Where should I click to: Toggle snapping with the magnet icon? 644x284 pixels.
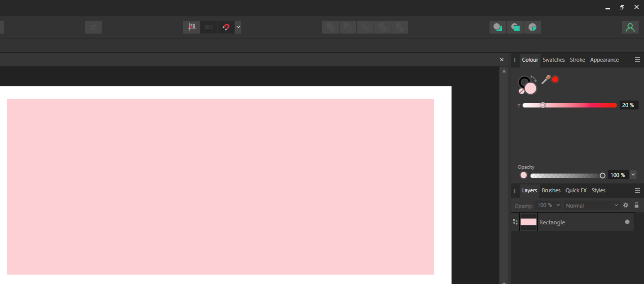point(226,27)
